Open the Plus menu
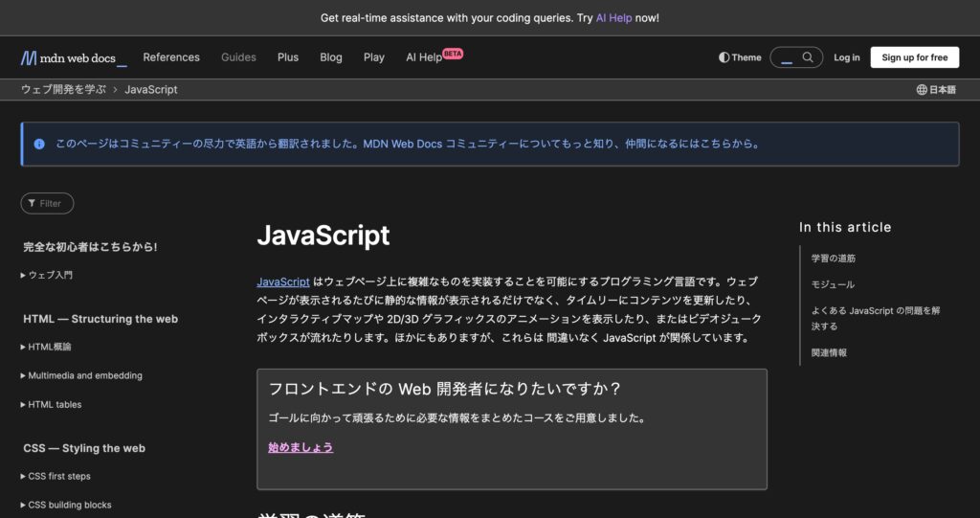 288,57
